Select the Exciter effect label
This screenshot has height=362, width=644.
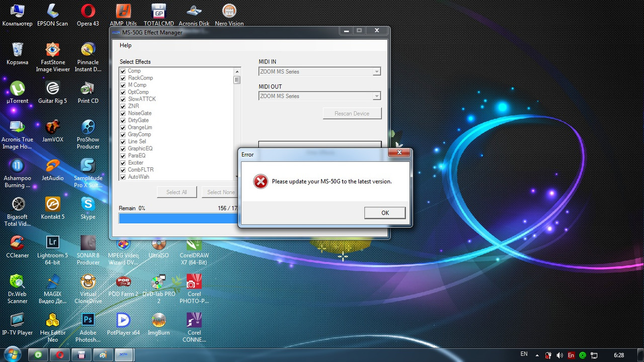(x=135, y=162)
